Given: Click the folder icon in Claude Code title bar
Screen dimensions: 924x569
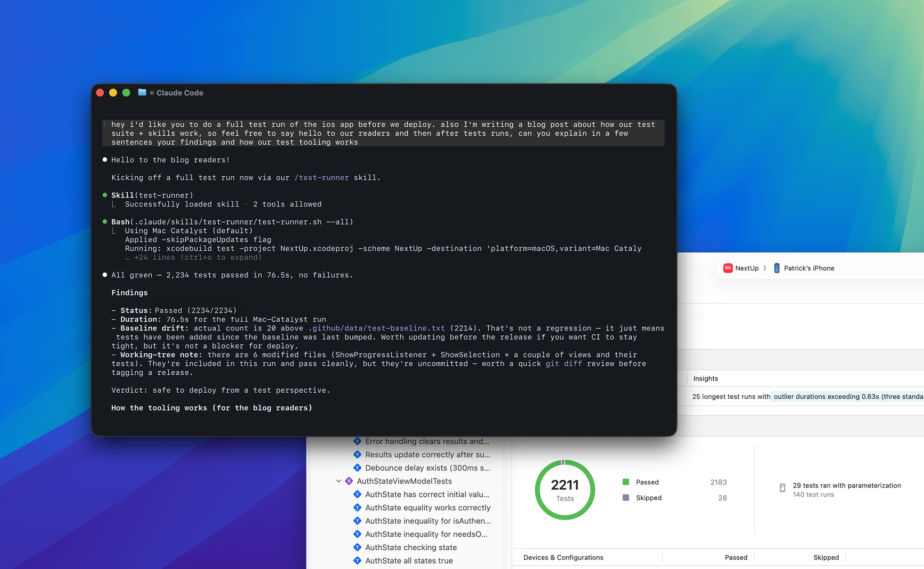Looking at the screenshot, I should [x=142, y=92].
